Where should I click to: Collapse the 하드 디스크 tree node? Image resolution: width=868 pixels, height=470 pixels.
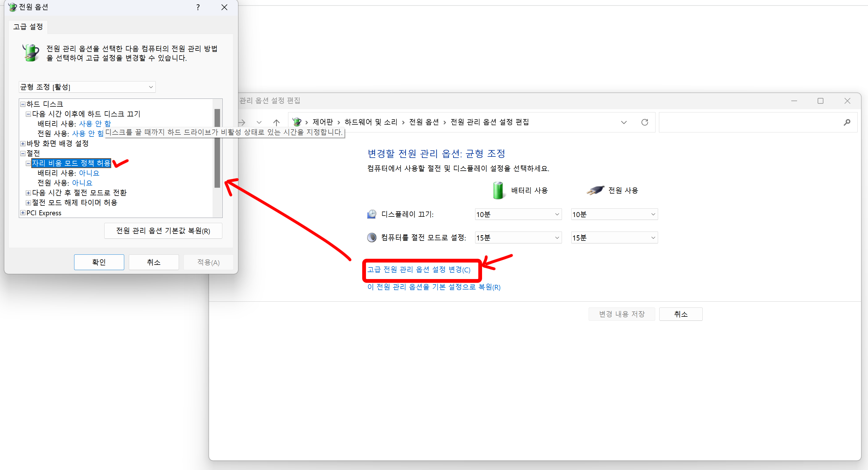click(23, 104)
